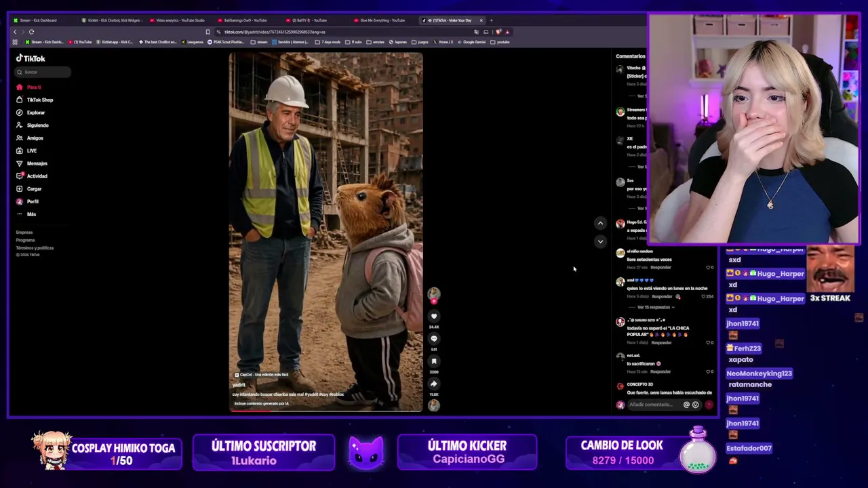Click the browser address bar URL
This screenshot has height=488, width=868.
(275, 32)
